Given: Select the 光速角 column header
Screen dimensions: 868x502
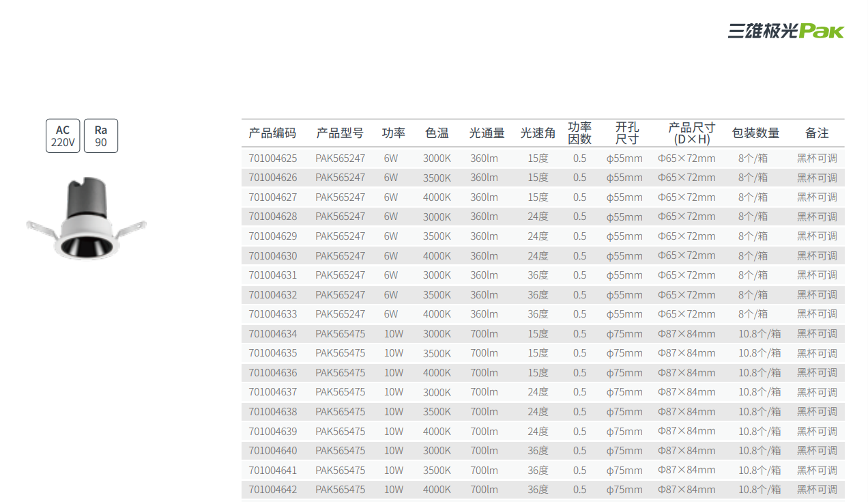Looking at the screenshot, I should (x=538, y=133).
